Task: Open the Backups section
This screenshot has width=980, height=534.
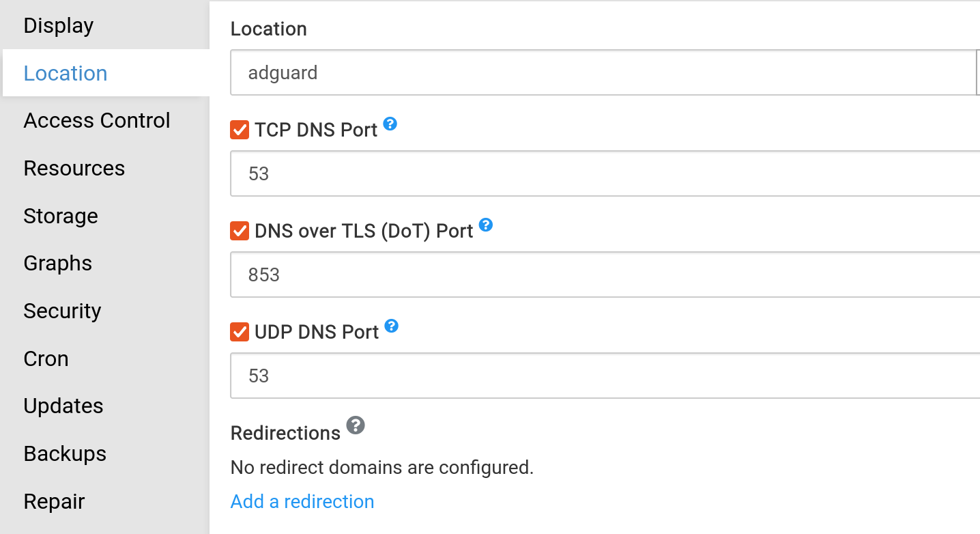Action: pyautogui.click(x=65, y=454)
